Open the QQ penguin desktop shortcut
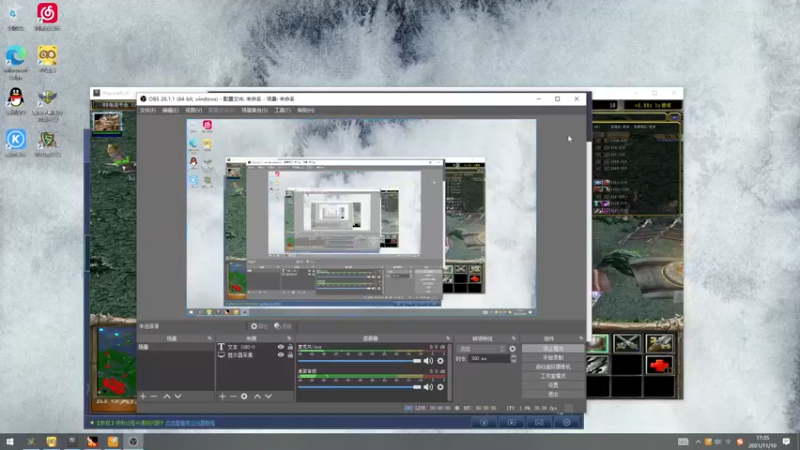Image resolution: width=800 pixels, height=450 pixels. click(x=15, y=101)
